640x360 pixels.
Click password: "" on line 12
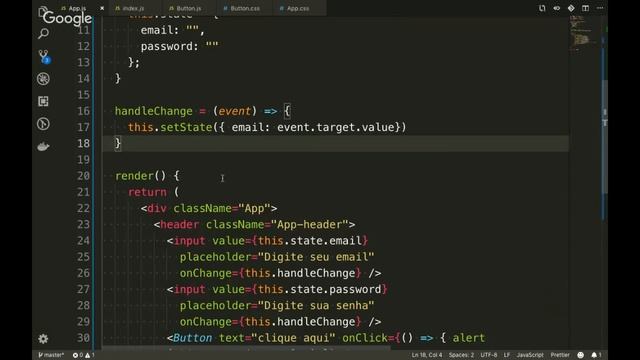click(180, 47)
